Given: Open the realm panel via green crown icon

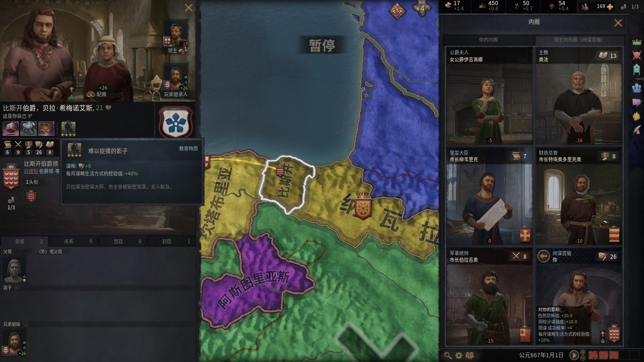Looking at the screenshot, I should (636, 42).
